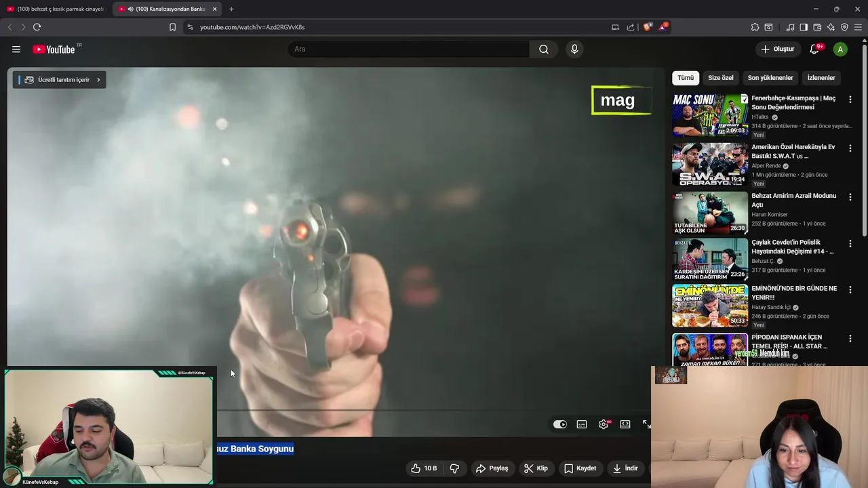Click the search magnifier button
The image size is (868, 488).
[544, 49]
